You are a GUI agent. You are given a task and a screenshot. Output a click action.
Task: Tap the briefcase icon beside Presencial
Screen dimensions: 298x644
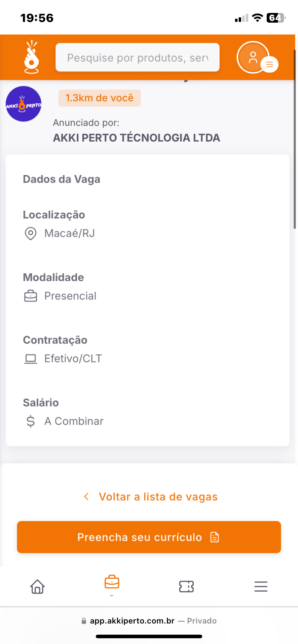pyautogui.click(x=31, y=296)
